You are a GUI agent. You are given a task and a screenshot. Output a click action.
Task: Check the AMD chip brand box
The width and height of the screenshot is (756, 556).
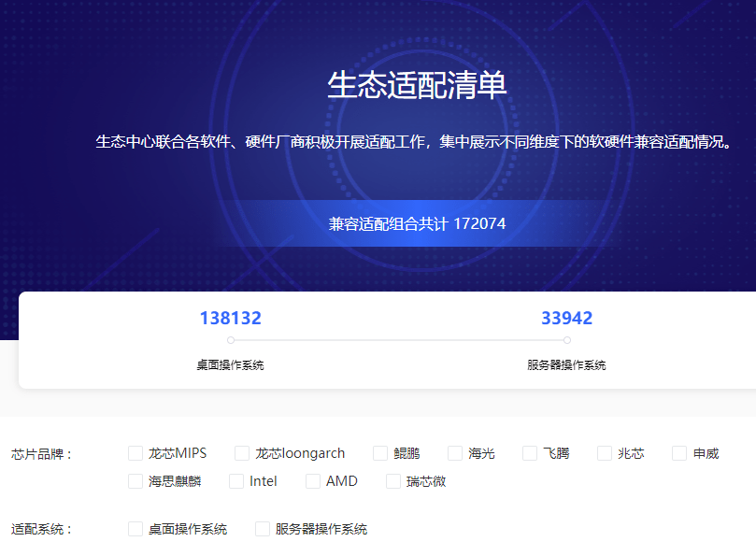tap(313, 481)
